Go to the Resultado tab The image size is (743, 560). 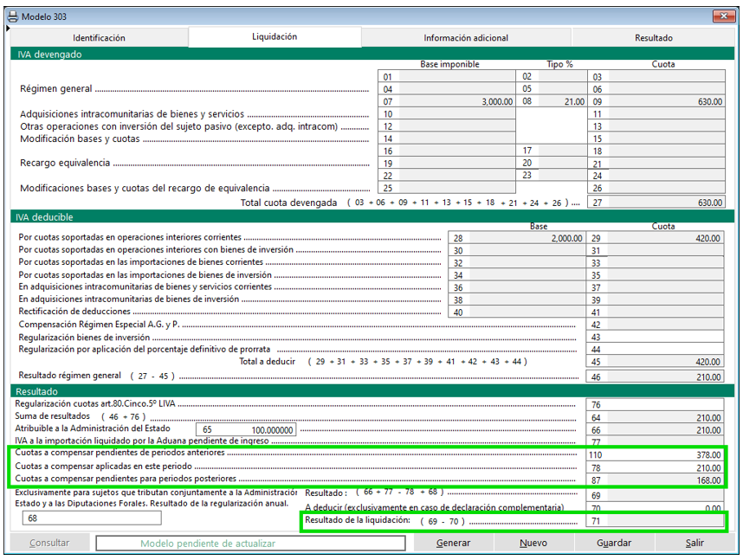(x=654, y=38)
